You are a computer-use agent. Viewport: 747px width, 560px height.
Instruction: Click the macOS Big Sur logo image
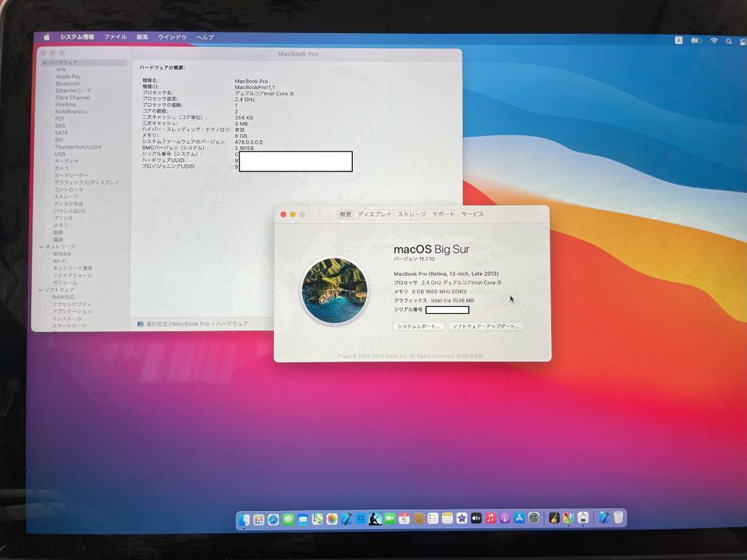coord(335,291)
